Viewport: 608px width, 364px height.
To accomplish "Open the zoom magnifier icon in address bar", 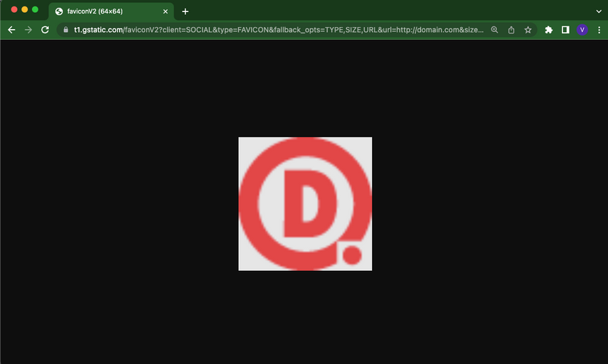I will pyautogui.click(x=494, y=30).
